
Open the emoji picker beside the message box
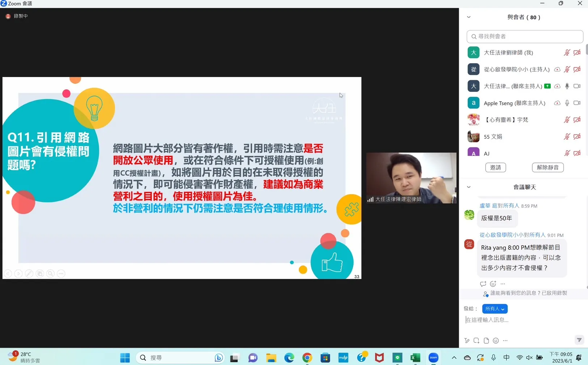pos(495,340)
